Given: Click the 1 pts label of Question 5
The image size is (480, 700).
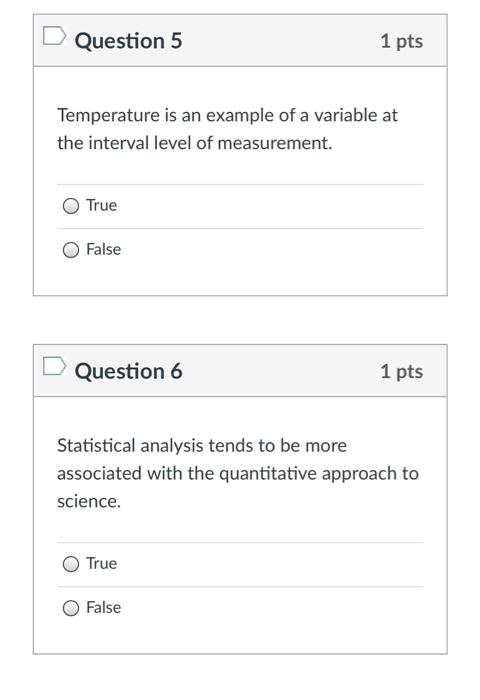Looking at the screenshot, I should tap(401, 41).
